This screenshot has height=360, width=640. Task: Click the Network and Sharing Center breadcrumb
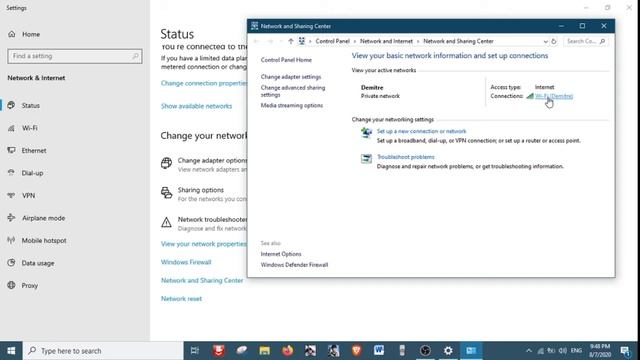(458, 41)
